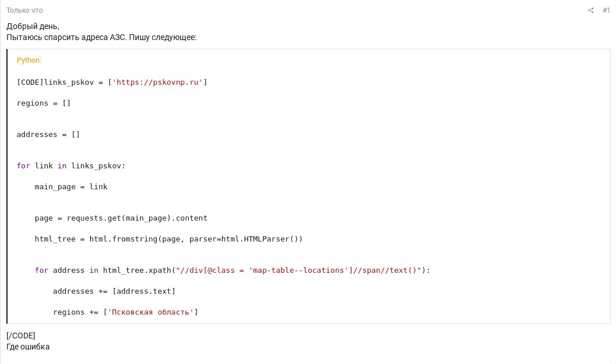Open the #1 post permalink
The height and width of the screenshot is (364, 616).
click(x=606, y=10)
